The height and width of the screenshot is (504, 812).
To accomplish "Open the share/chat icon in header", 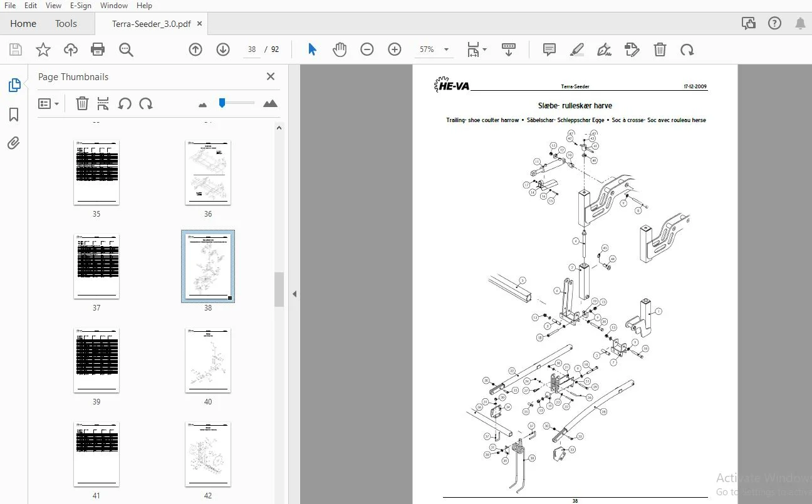I will click(x=749, y=24).
